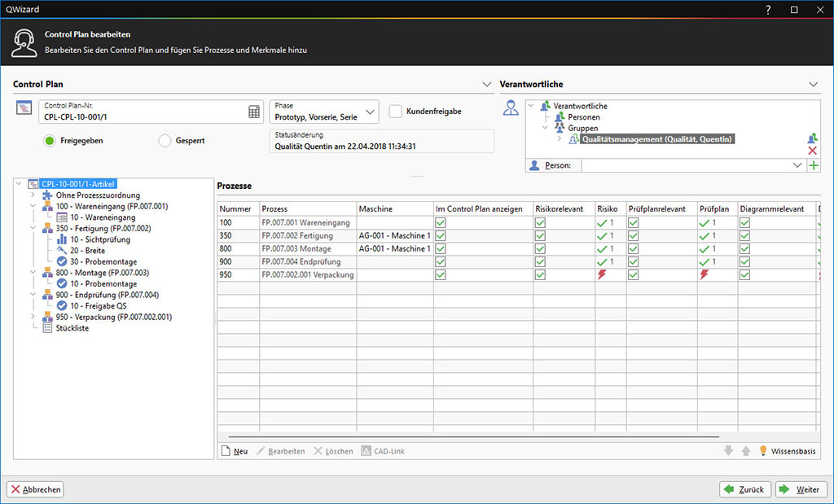Move process up with the up arrow
The width and height of the screenshot is (834, 504).
point(745,451)
